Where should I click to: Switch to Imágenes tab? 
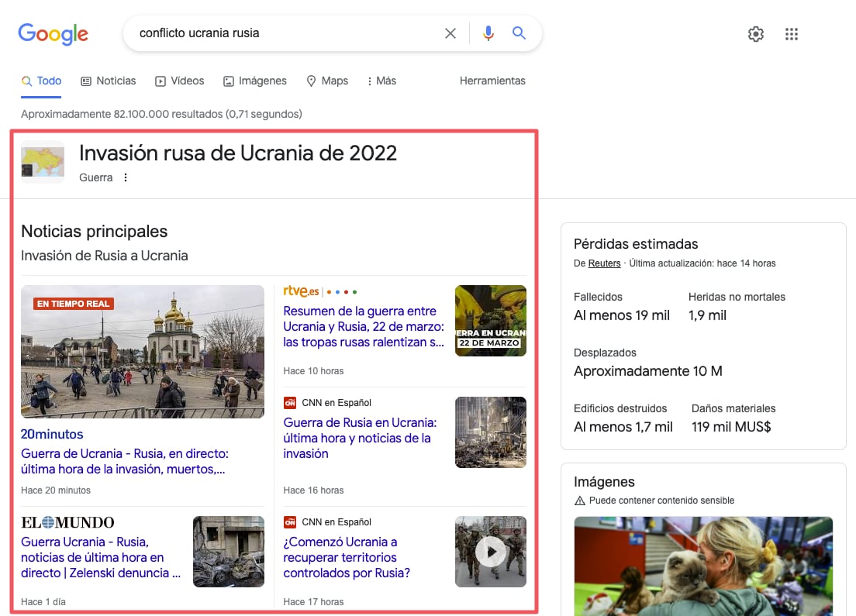pos(255,81)
